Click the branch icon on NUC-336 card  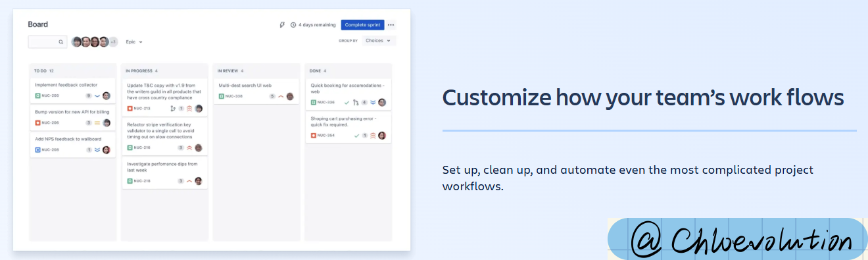tap(356, 102)
